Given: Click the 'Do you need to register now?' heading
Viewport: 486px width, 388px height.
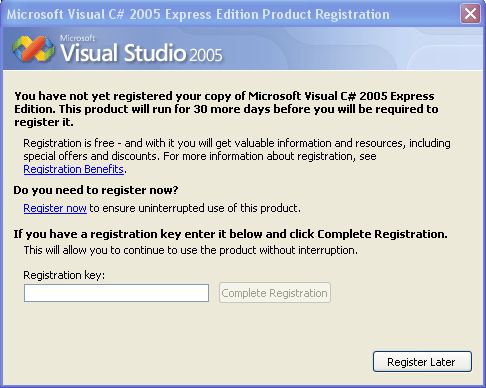Looking at the screenshot, I should 96,190.
